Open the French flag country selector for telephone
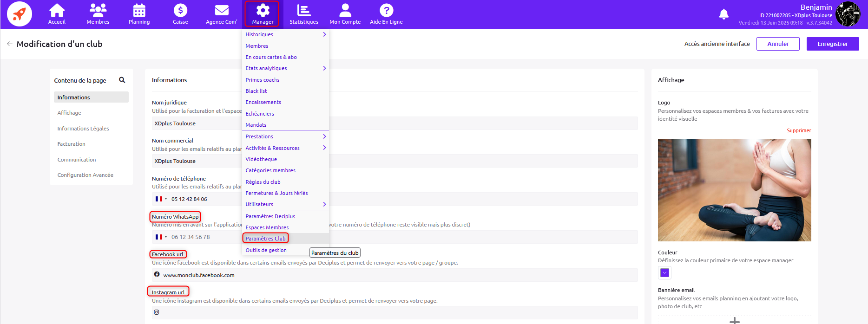 [x=161, y=199]
